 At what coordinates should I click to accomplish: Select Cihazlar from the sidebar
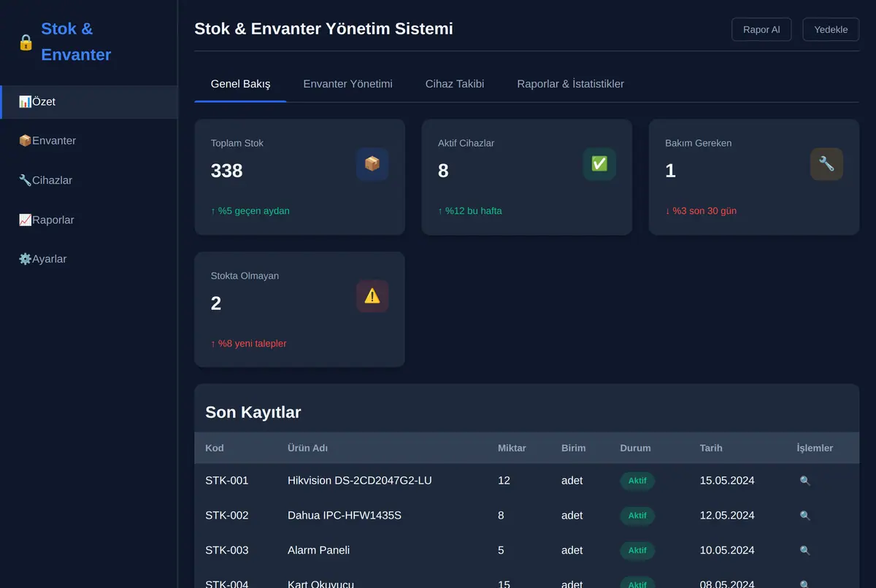(89, 180)
